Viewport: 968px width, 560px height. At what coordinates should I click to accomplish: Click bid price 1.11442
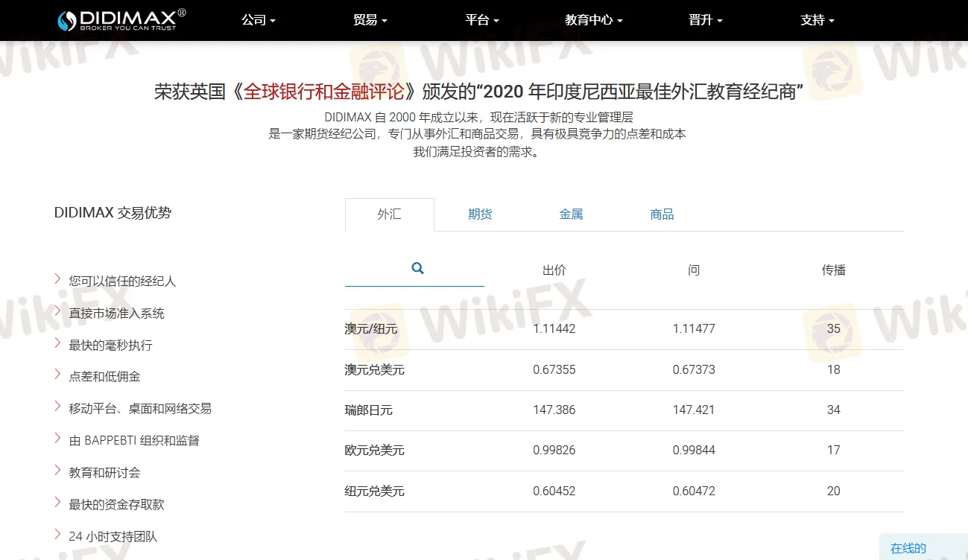(554, 328)
